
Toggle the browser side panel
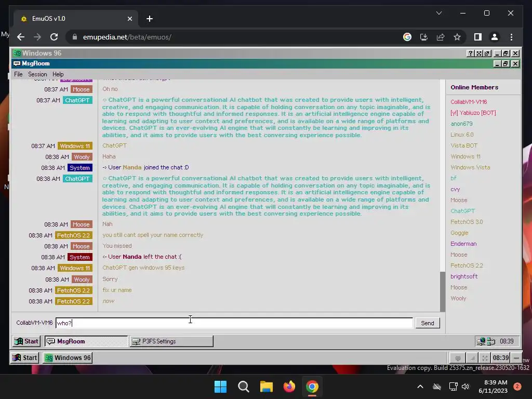pos(478,37)
